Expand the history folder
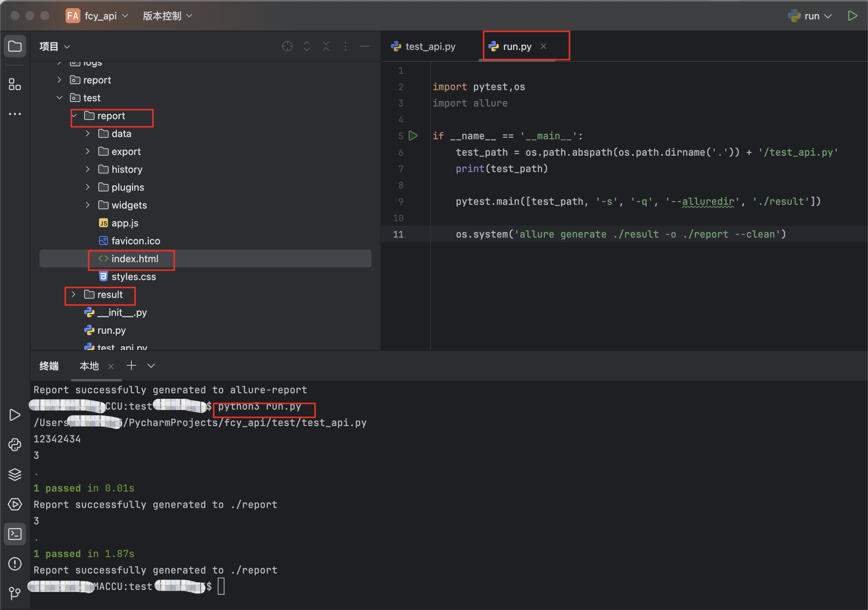Image resolution: width=868 pixels, height=610 pixels. tap(87, 169)
